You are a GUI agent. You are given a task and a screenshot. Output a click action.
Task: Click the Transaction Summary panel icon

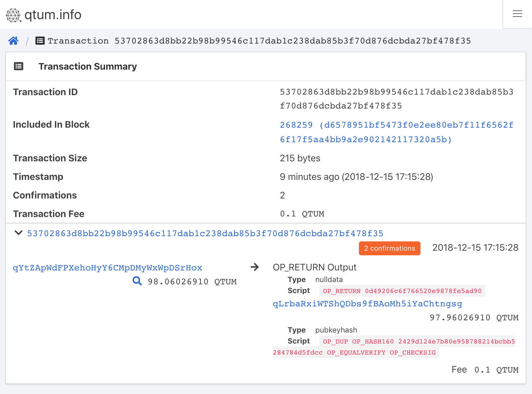click(x=19, y=66)
